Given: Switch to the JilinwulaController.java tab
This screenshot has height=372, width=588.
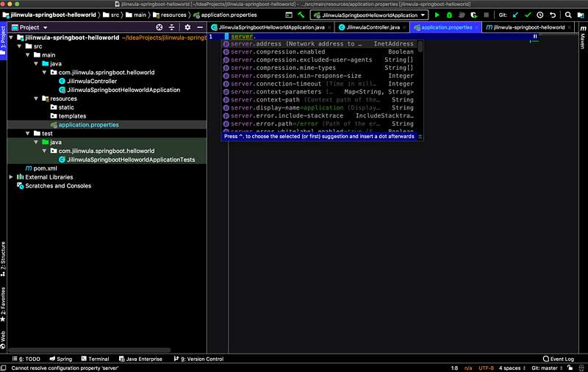Looking at the screenshot, I should click(x=372, y=27).
